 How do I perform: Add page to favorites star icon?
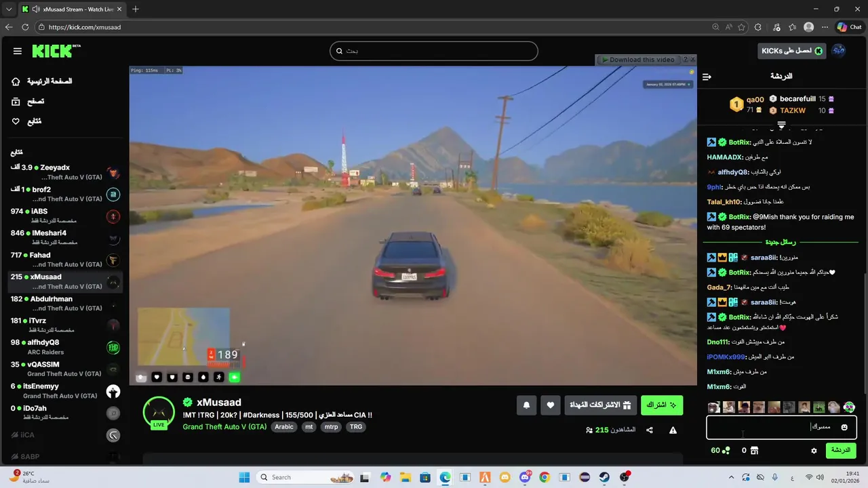click(742, 27)
